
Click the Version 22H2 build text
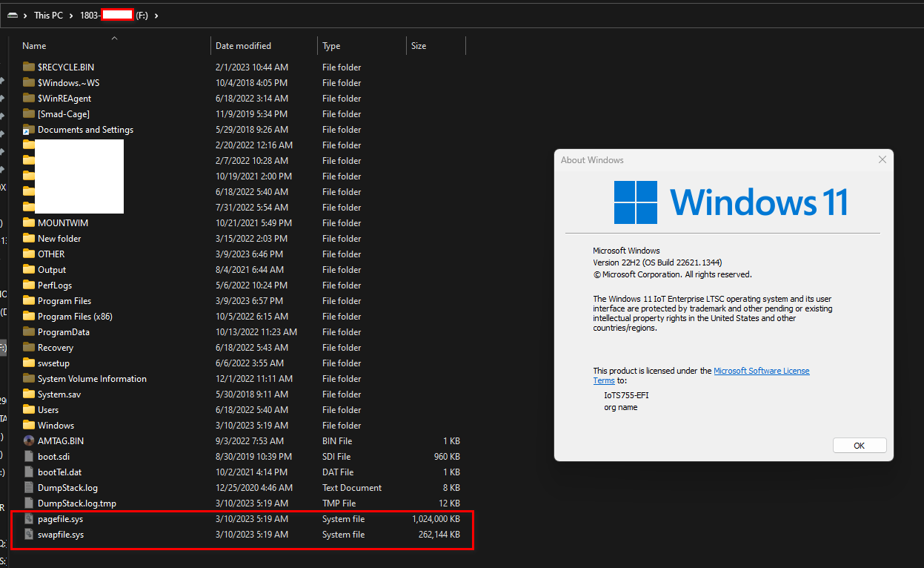tap(657, 262)
